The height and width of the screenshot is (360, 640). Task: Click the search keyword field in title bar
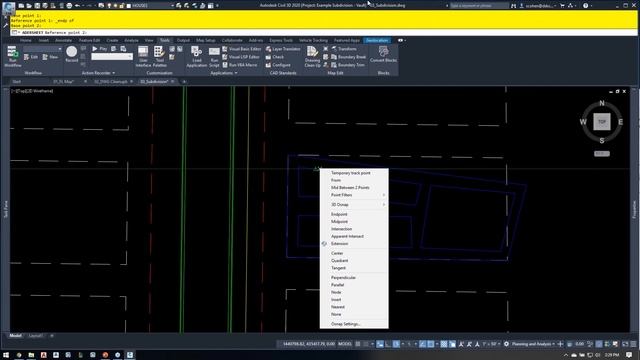[x=479, y=6]
